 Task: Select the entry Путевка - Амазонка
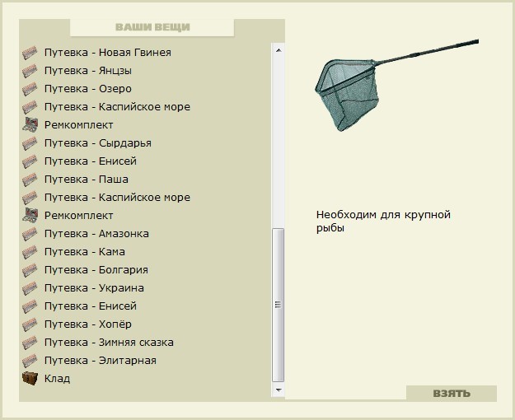coord(96,234)
